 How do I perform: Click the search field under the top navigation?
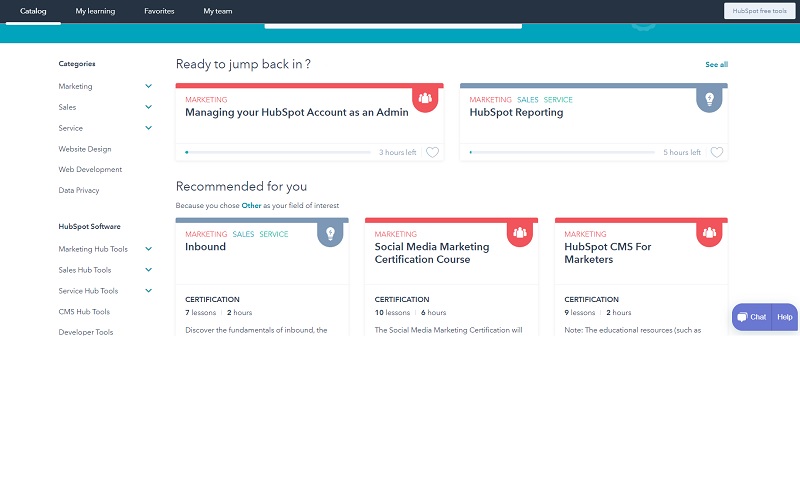tap(393, 25)
